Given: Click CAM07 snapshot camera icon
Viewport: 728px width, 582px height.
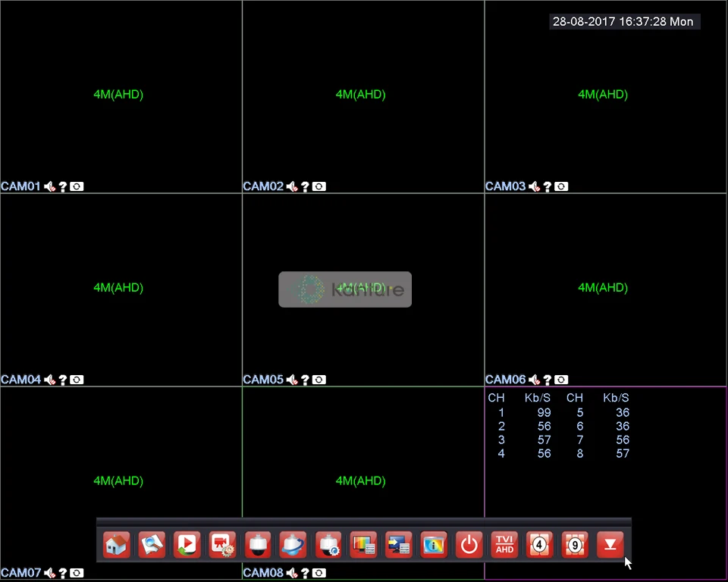Looking at the screenshot, I should [x=77, y=573].
